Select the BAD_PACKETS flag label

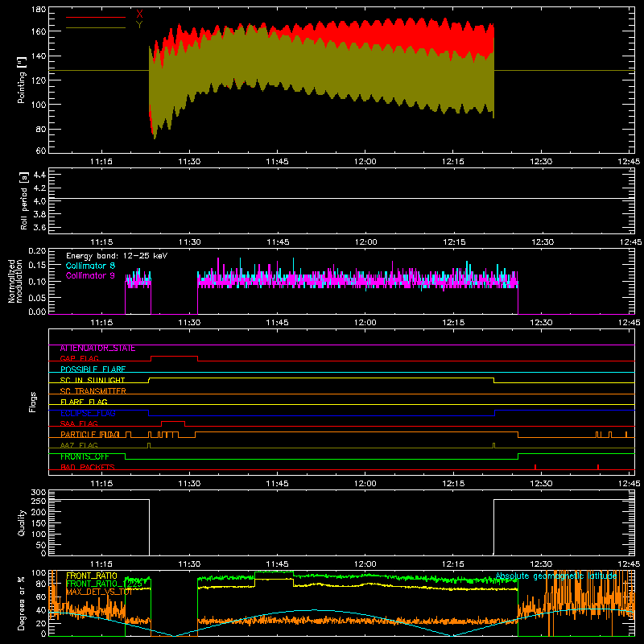(88, 467)
